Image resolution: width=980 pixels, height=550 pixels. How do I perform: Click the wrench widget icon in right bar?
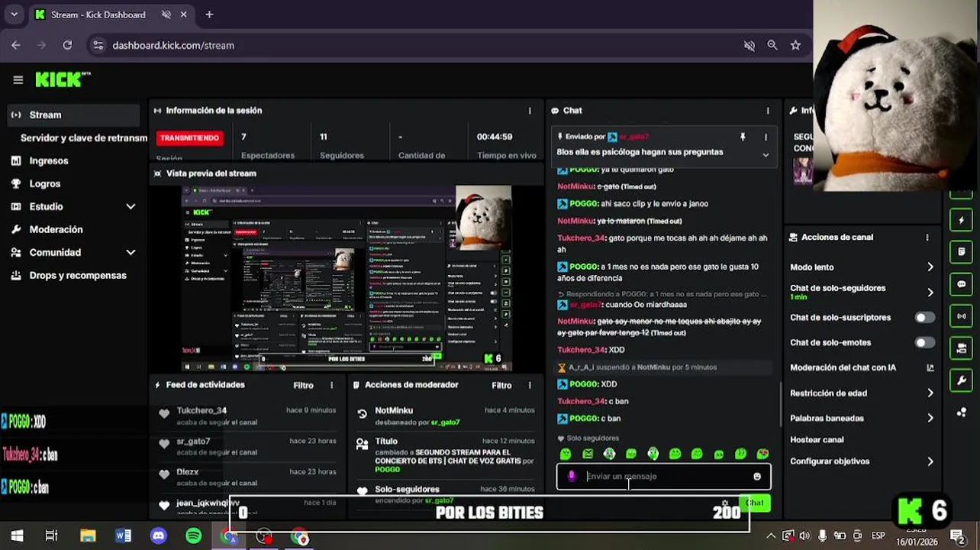(962, 380)
